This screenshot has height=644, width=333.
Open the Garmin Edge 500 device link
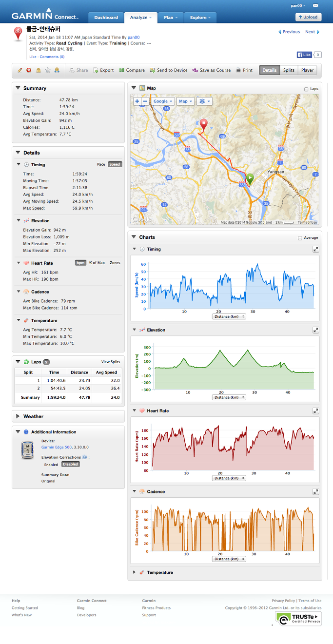(x=56, y=447)
